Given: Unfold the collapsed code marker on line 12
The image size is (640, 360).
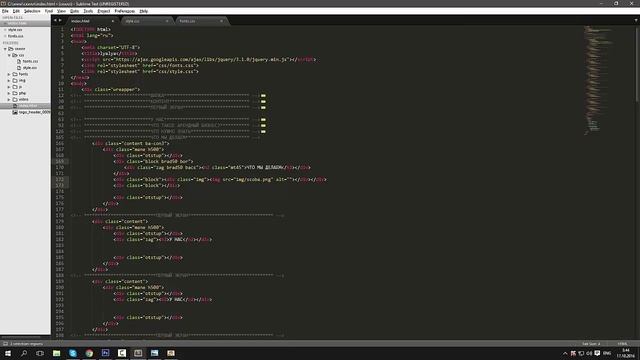Looking at the screenshot, I should (263, 96).
